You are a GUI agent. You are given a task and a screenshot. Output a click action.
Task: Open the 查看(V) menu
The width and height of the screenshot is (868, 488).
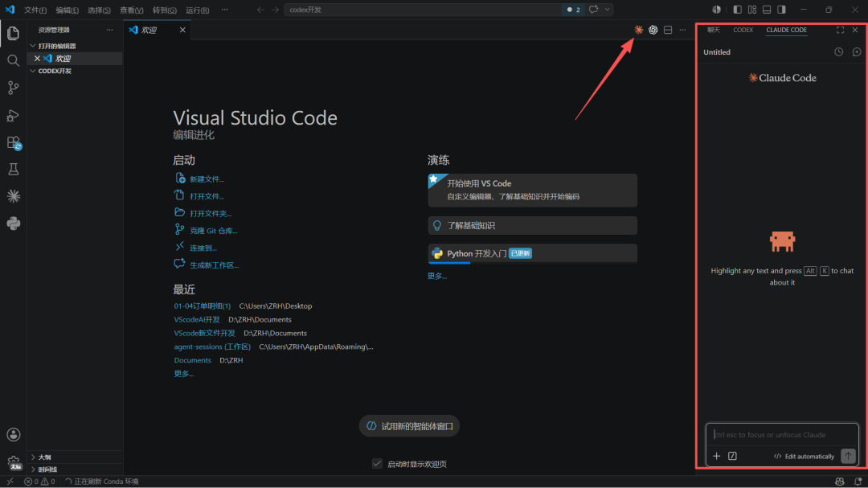132,10
